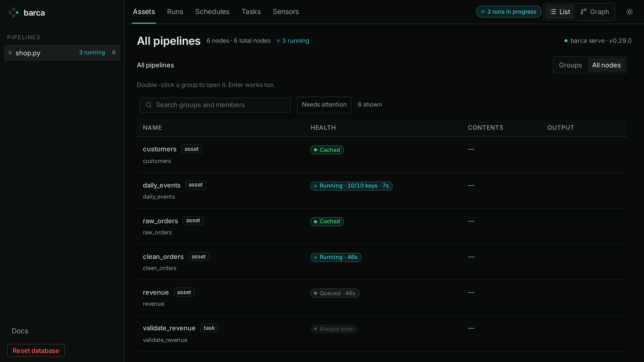Click the Always runs badge
This screenshot has height=362, width=644.
click(x=334, y=329)
